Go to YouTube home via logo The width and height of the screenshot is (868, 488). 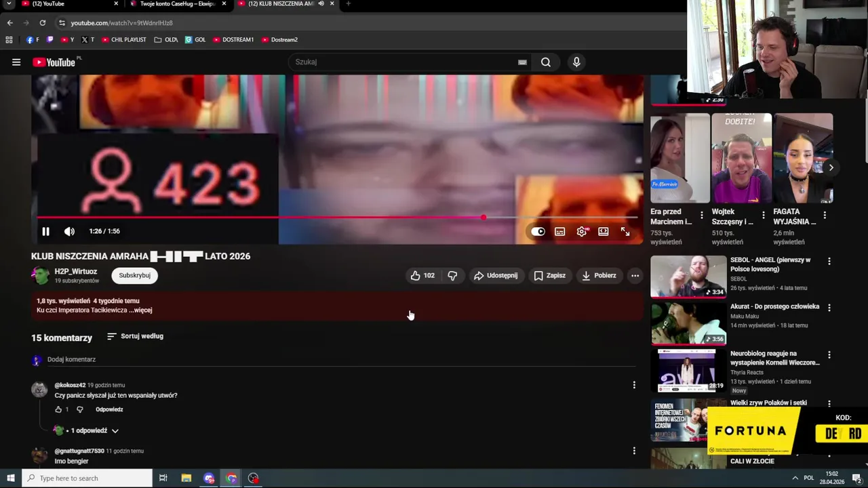click(54, 62)
